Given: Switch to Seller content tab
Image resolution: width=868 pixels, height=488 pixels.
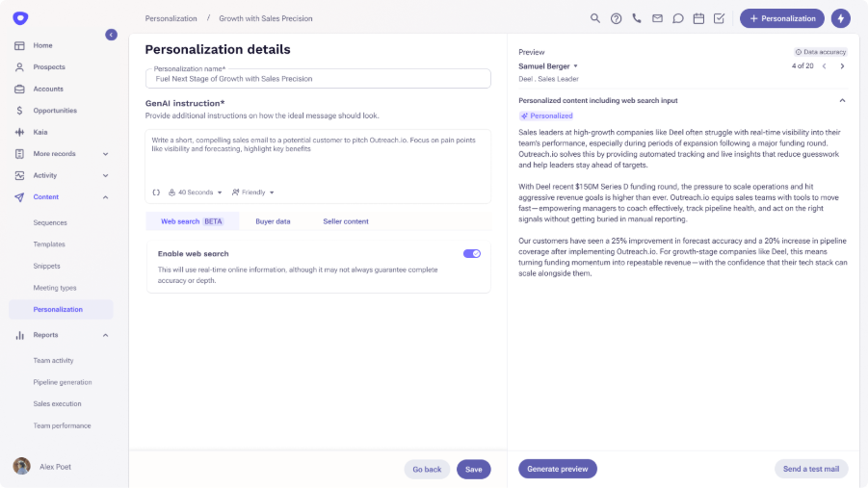Looking at the screenshot, I should click(346, 221).
